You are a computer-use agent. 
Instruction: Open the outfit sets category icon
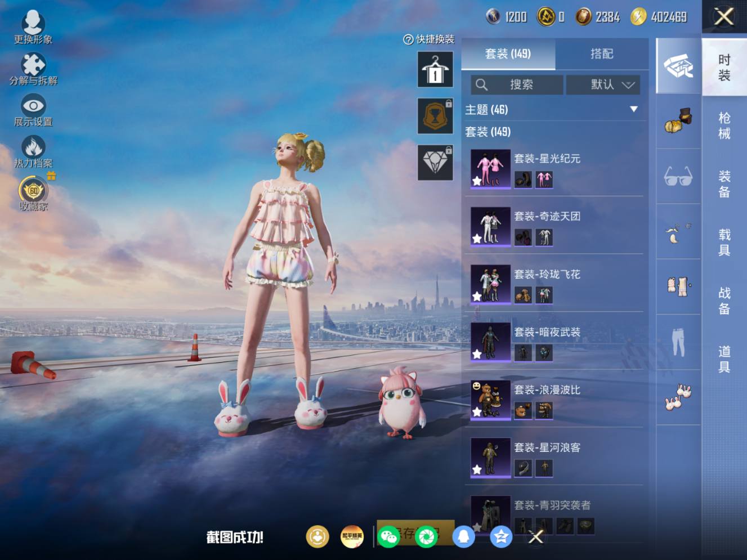(x=678, y=66)
